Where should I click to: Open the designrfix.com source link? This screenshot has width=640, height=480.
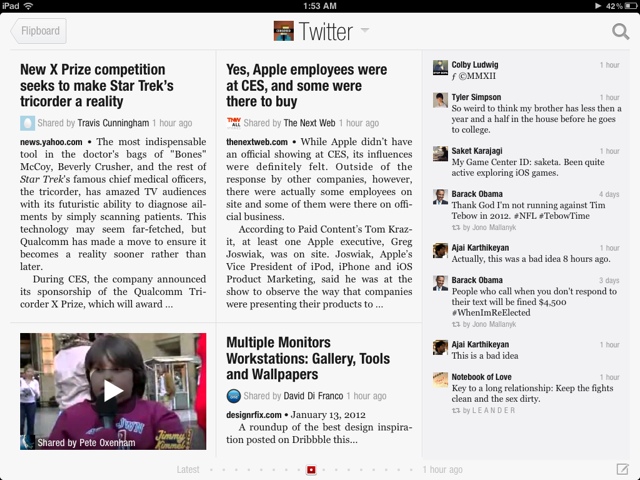253,415
